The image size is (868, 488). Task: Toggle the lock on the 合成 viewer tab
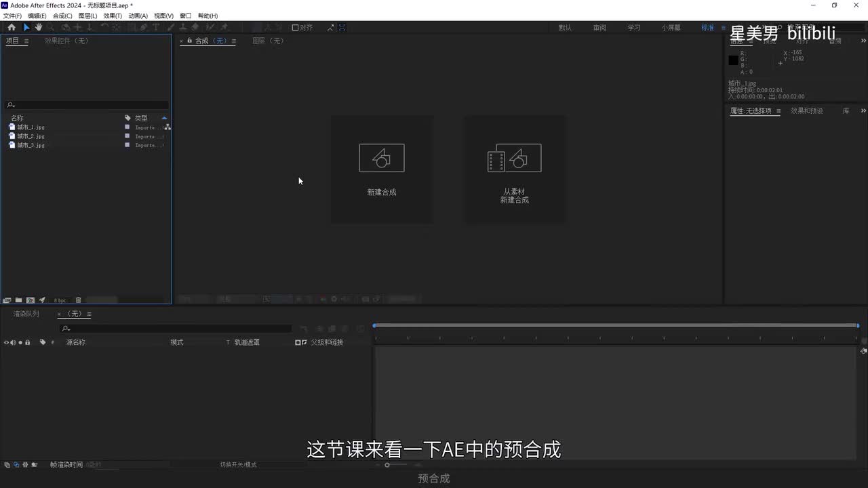tap(190, 41)
